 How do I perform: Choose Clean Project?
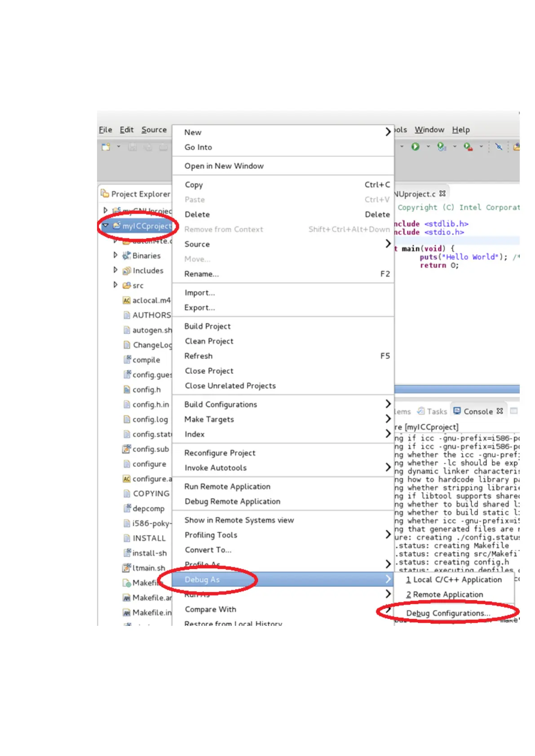pyautogui.click(x=283, y=341)
